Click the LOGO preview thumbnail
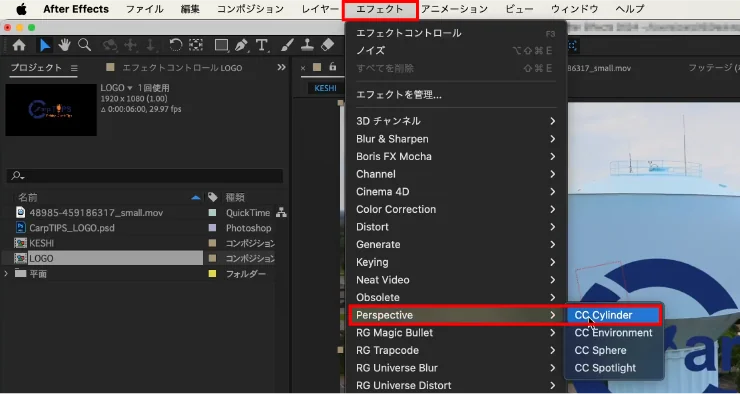Image resolution: width=740 pixels, height=394 pixels. (x=51, y=110)
